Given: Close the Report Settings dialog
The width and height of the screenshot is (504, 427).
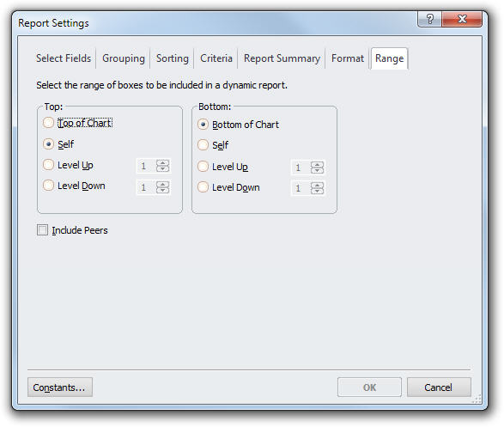Looking at the screenshot, I should (x=462, y=19).
